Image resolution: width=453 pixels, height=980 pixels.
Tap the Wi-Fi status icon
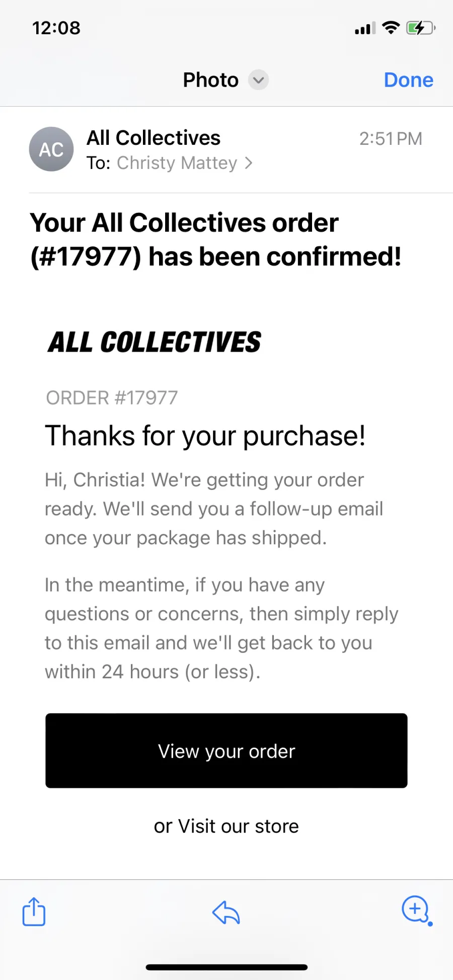tap(391, 28)
